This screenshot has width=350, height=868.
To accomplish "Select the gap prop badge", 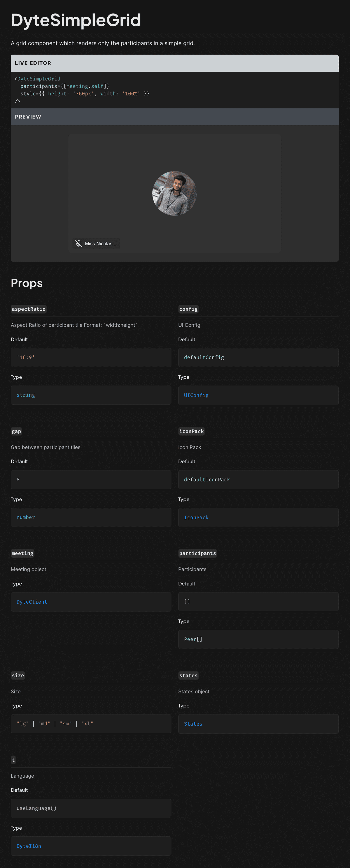I will coord(16,431).
